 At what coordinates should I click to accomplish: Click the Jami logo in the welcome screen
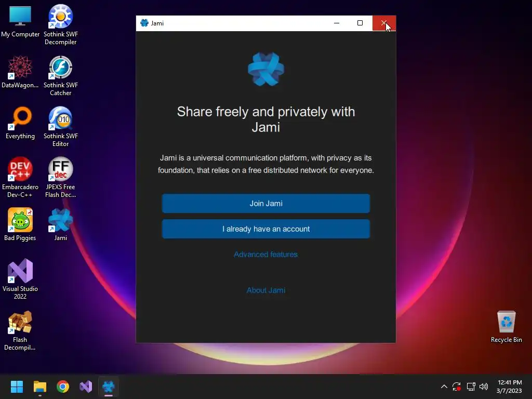[266, 69]
